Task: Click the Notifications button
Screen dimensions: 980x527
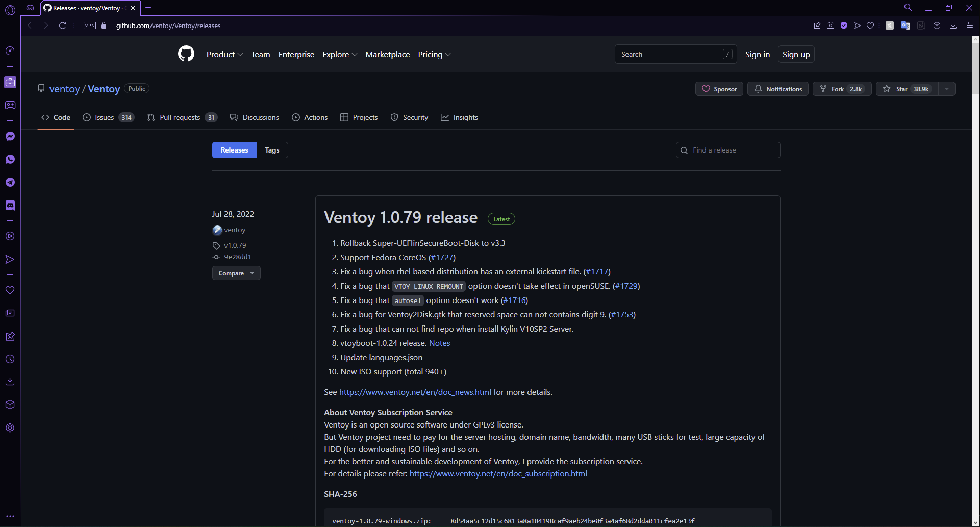Action: [x=778, y=89]
